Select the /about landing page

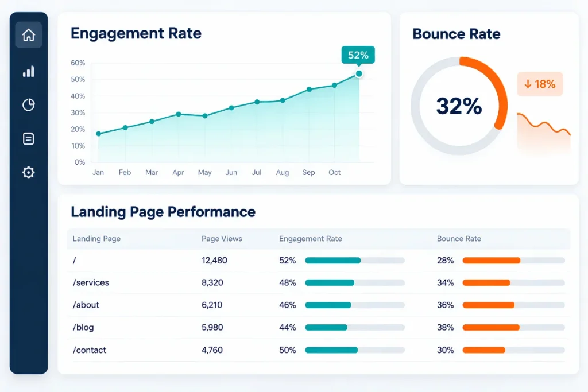tap(86, 305)
